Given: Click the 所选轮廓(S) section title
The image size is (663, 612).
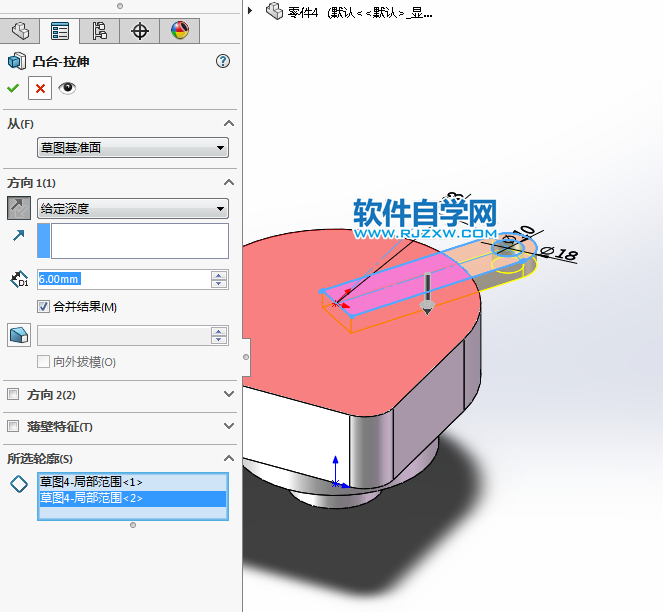Looking at the screenshot, I should pos(40,459).
